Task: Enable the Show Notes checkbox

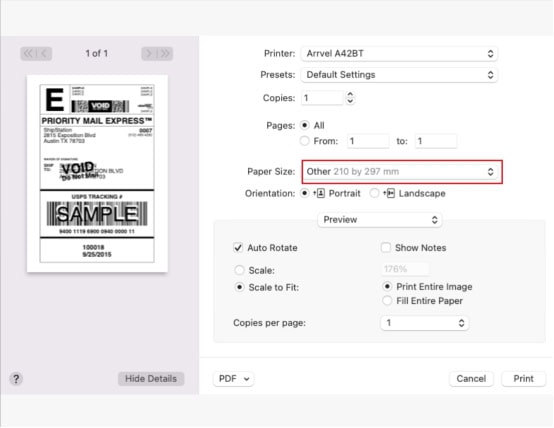Action: [386, 247]
